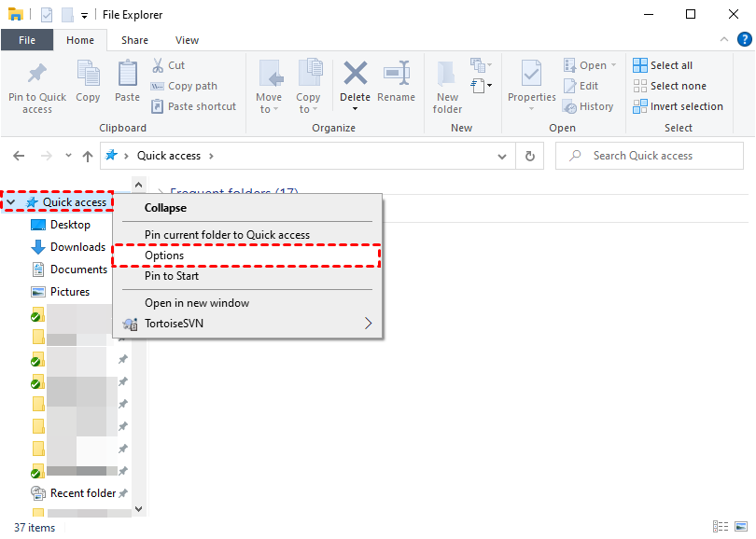Click History in the ribbon

[588, 106]
